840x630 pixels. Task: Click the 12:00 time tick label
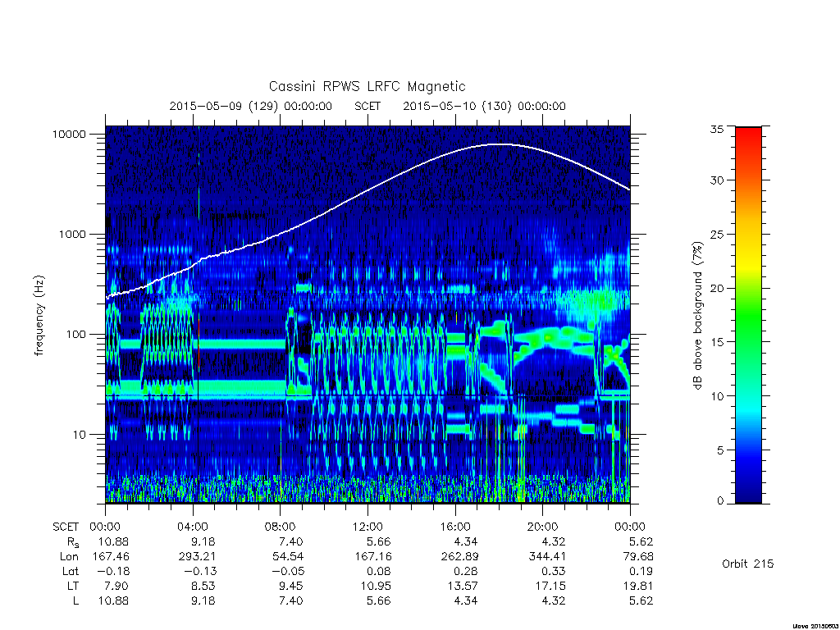point(367,527)
